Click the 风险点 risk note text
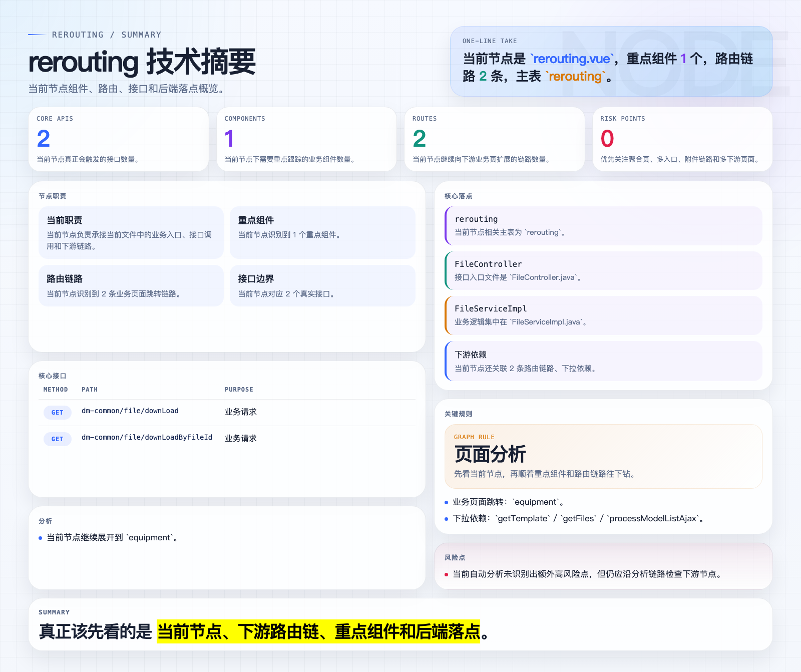 tap(588, 574)
